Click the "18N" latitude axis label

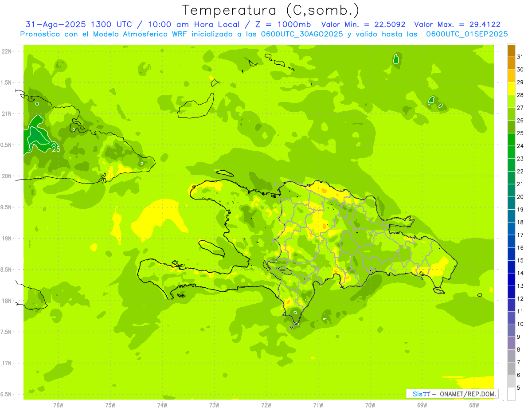[7, 301]
